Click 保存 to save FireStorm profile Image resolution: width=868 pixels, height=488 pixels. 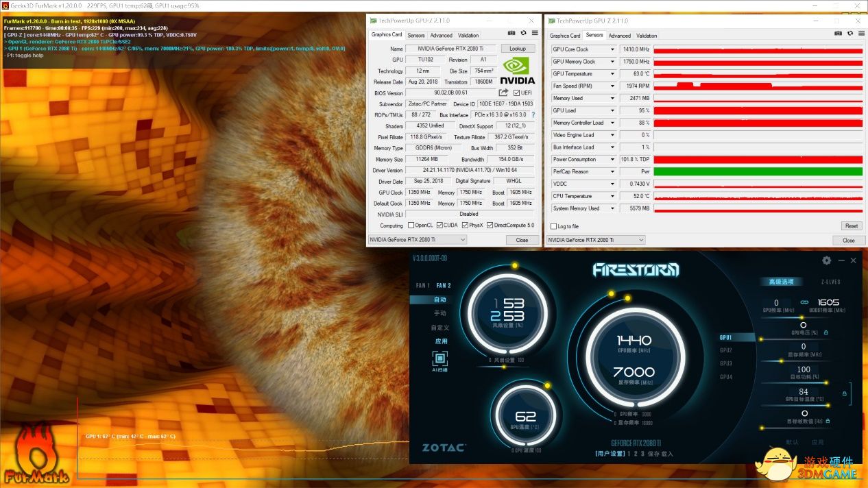[653, 454]
